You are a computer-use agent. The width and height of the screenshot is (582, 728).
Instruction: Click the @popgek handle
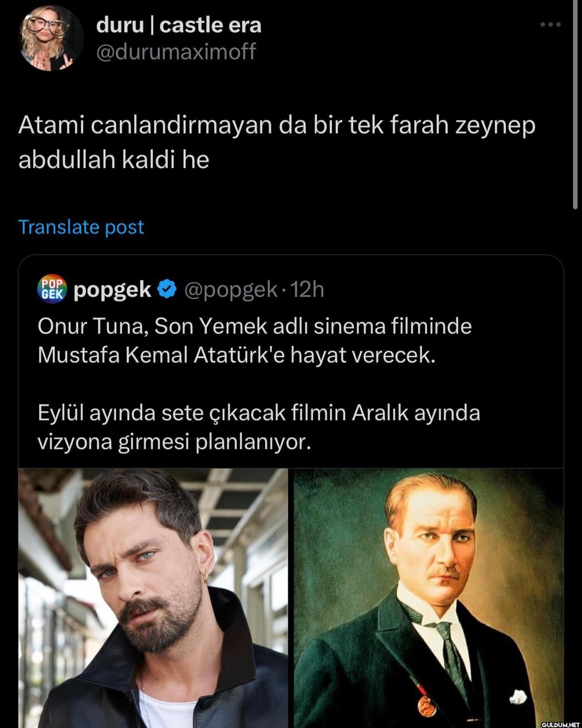coord(231,289)
